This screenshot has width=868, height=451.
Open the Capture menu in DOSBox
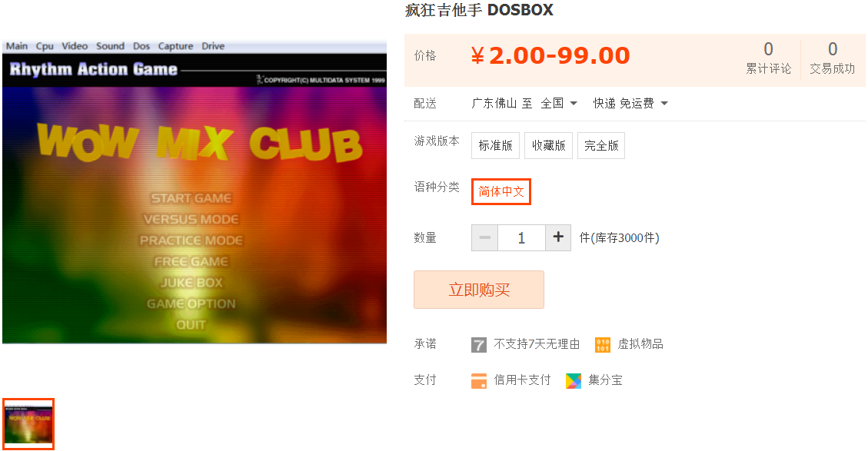pyautogui.click(x=175, y=46)
